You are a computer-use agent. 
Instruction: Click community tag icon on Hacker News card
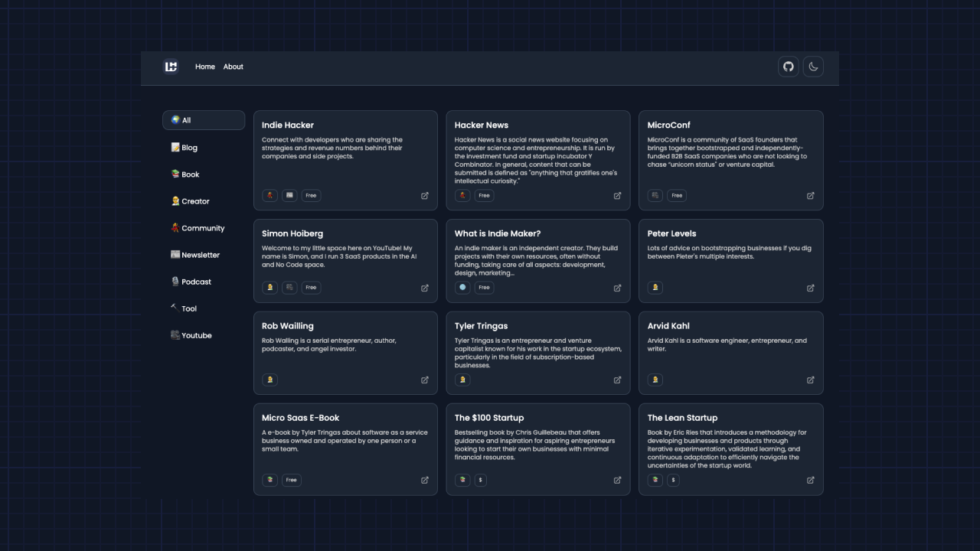[462, 196]
